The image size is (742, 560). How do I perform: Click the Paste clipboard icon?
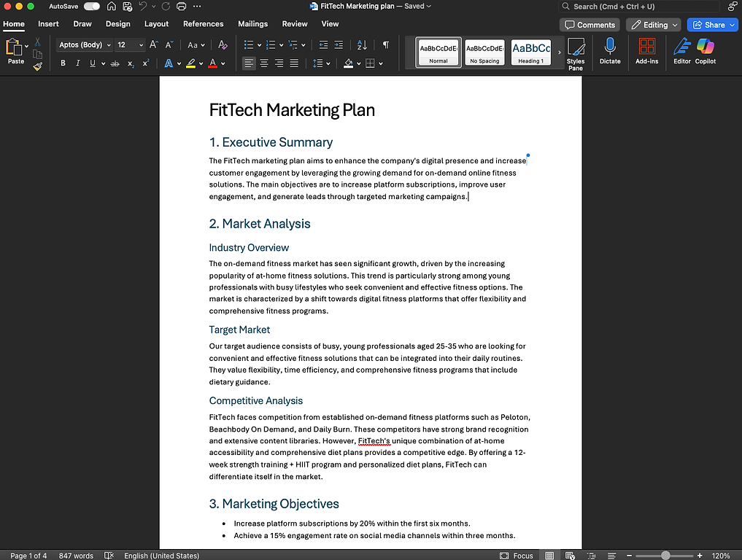14,47
